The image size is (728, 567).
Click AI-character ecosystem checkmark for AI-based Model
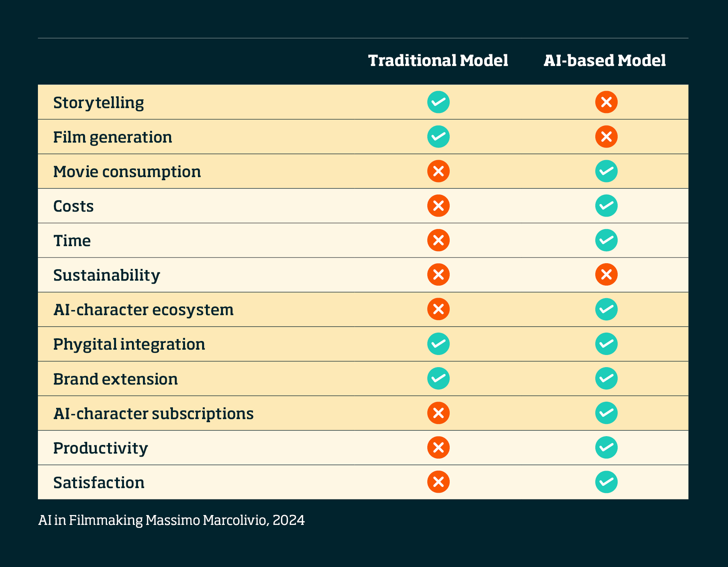click(x=606, y=309)
